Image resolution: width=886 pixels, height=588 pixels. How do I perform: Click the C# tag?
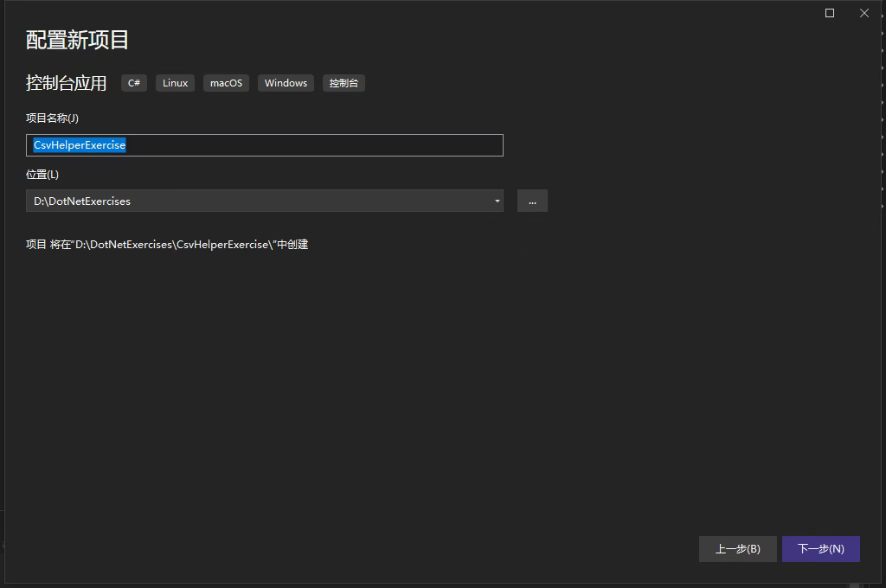coord(134,83)
